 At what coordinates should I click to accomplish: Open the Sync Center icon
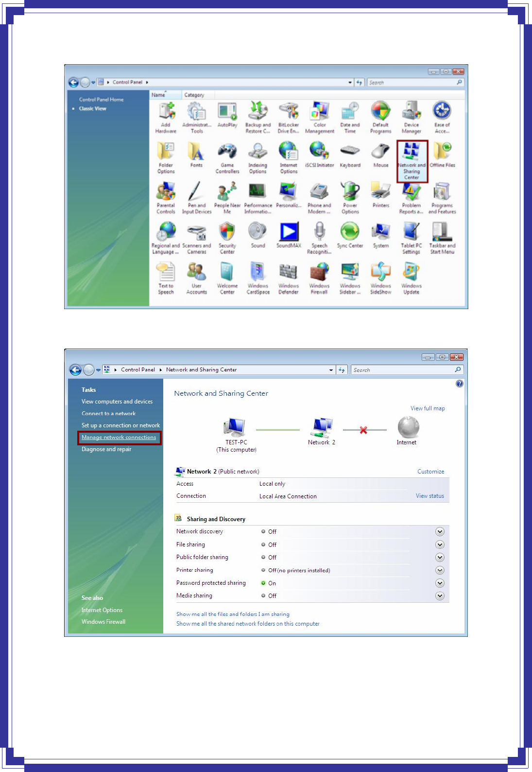[350, 235]
